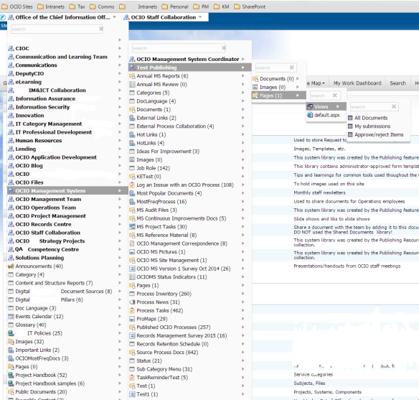Click the All Documents view icon
This screenshot has width=419, height=400.
[x=350, y=118]
